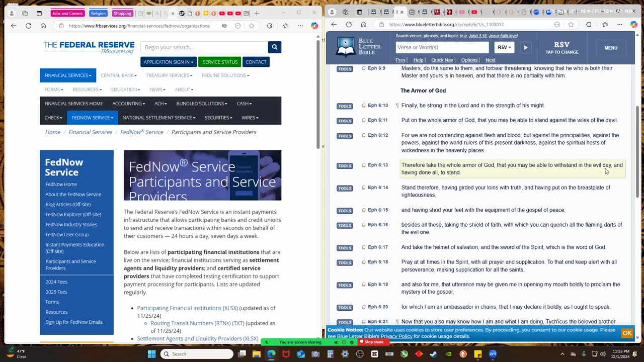Screen dimensions: 644x362
Task: Click the Privacy Policy link in cookie notice
Action: tap(395, 336)
